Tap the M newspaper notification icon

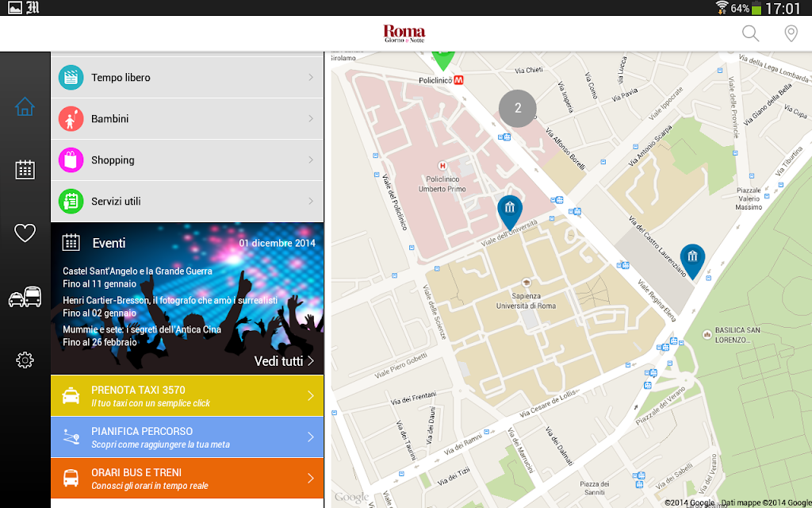(x=33, y=8)
